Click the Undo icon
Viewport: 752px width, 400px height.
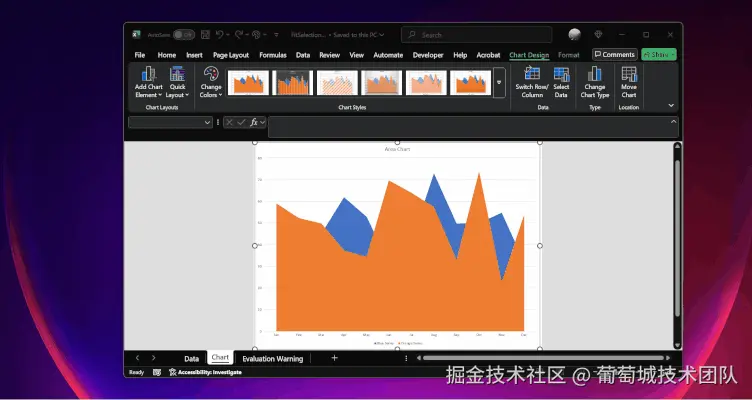click(219, 35)
